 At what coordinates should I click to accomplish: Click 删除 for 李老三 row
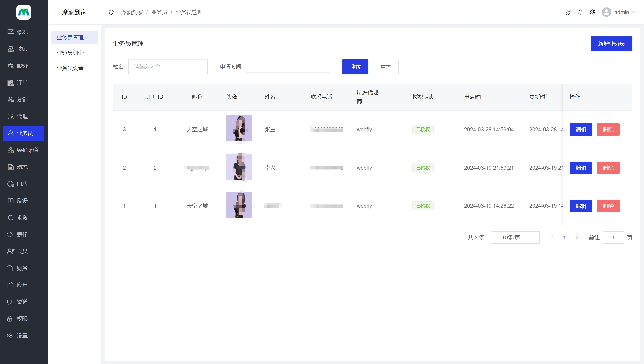(608, 168)
